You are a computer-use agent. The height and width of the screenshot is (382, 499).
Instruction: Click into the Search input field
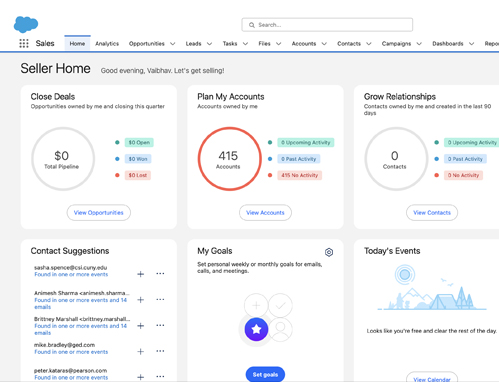[327, 25]
